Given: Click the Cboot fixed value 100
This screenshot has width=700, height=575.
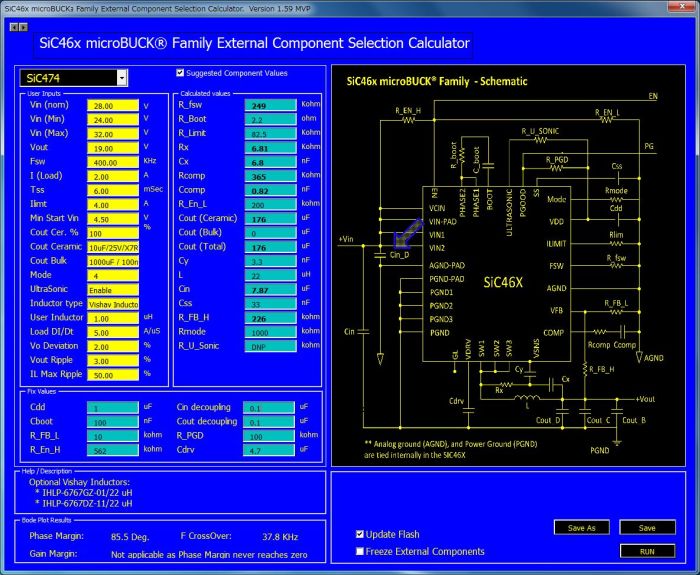Looking at the screenshot, I should coord(112,422).
